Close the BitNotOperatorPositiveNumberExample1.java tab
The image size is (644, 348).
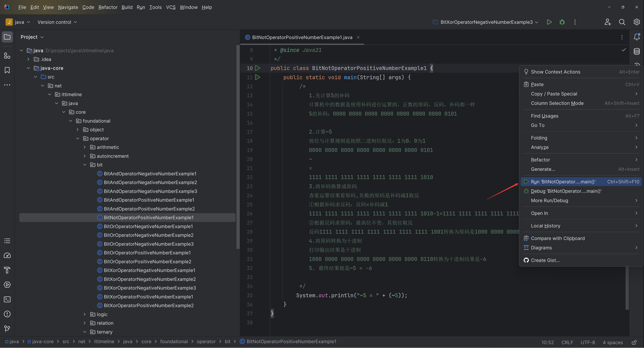point(358,37)
